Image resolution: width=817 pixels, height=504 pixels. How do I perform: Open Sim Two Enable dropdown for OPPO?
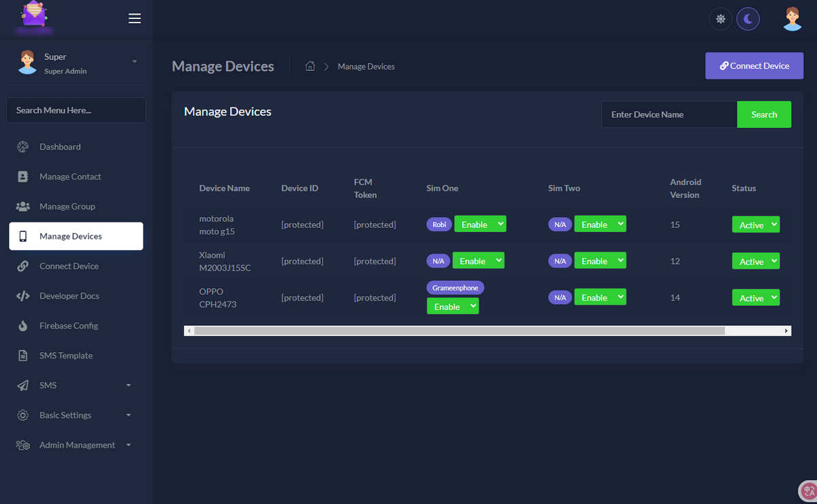[x=600, y=297]
